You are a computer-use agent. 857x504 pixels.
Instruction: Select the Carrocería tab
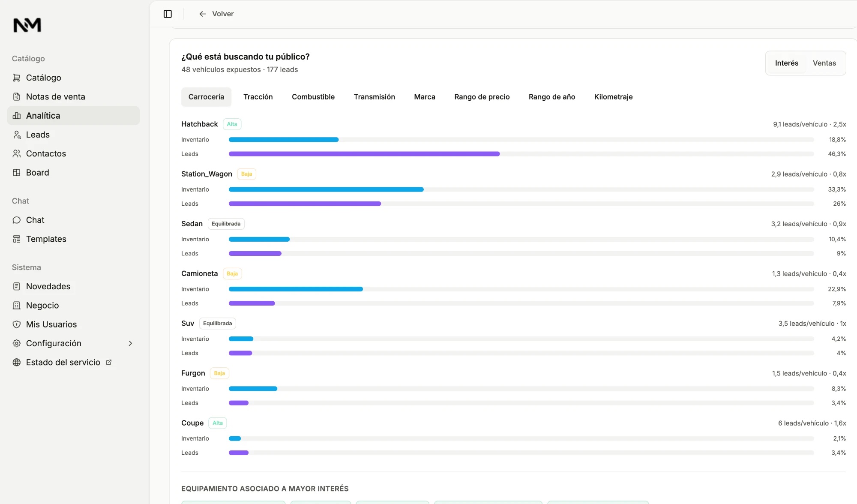pyautogui.click(x=206, y=97)
